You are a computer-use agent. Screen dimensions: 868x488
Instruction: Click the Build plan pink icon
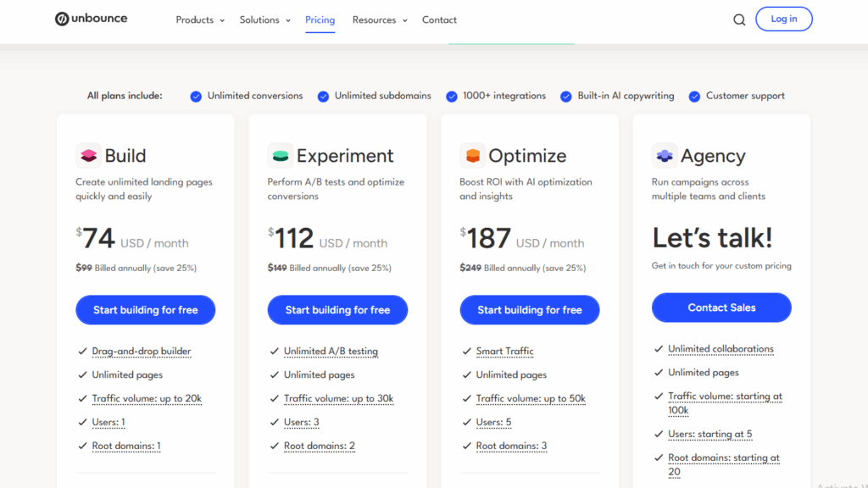point(88,156)
